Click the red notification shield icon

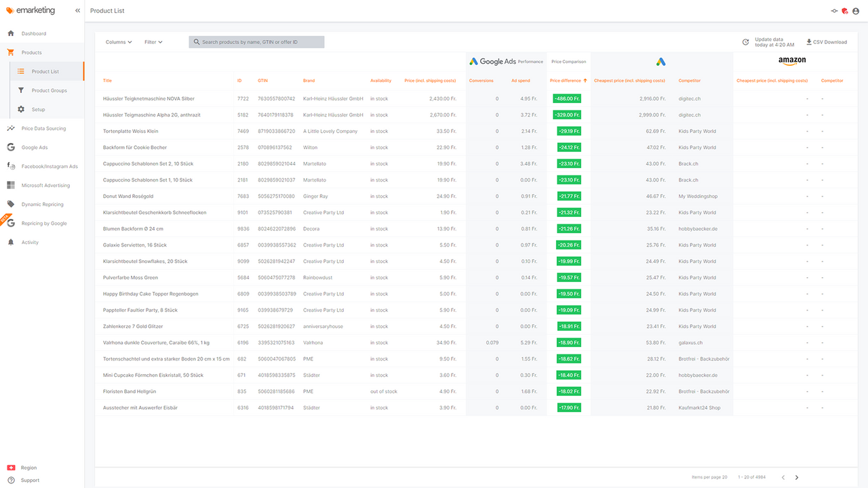click(x=844, y=11)
